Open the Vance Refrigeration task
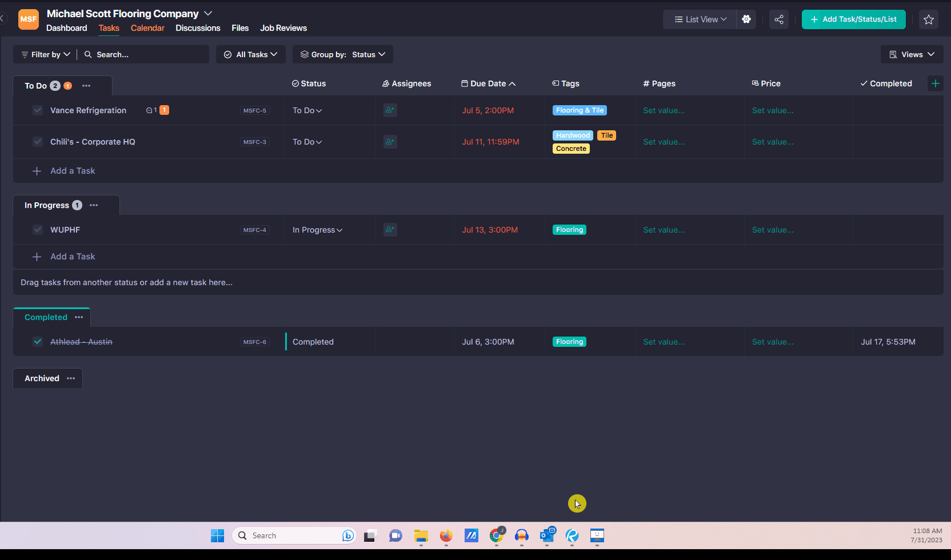This screenshot has height=560, width=951. 88,110
